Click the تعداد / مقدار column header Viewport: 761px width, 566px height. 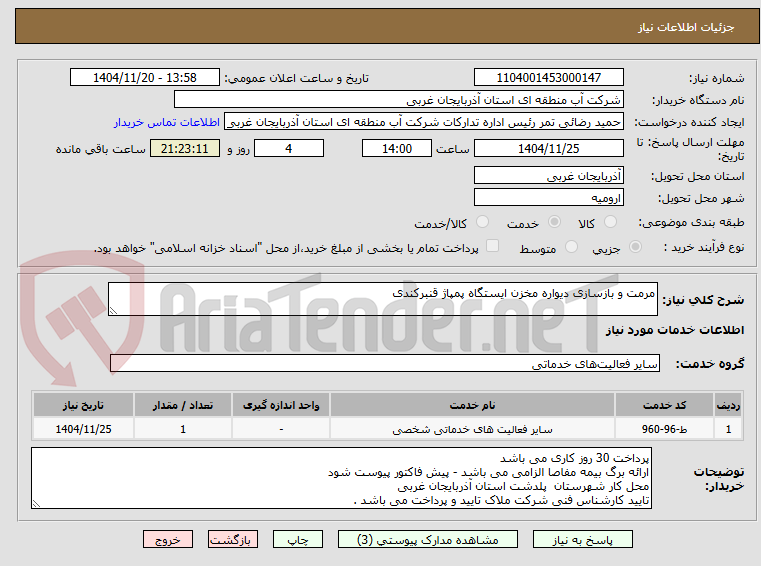pyautogui.click(x=183, y=405)
